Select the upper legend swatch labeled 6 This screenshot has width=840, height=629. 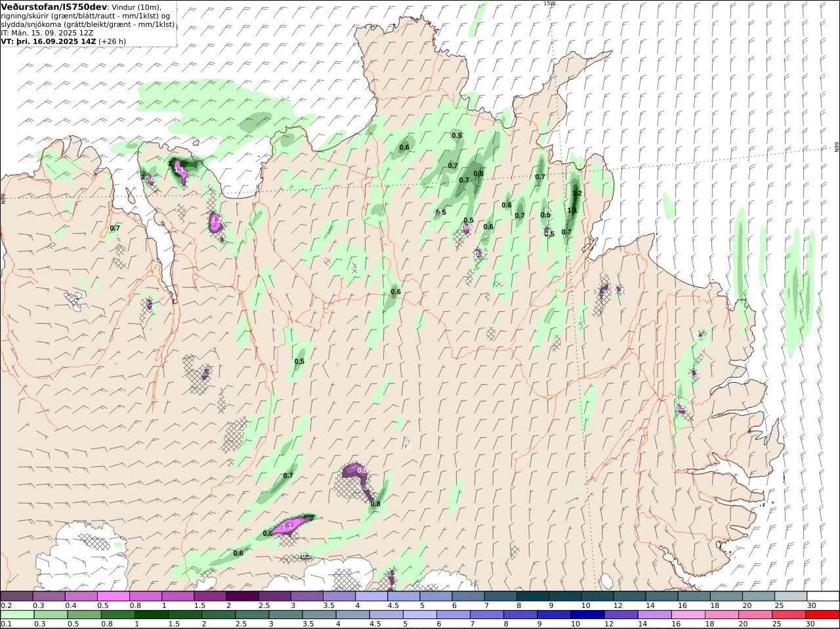[468, 596]
